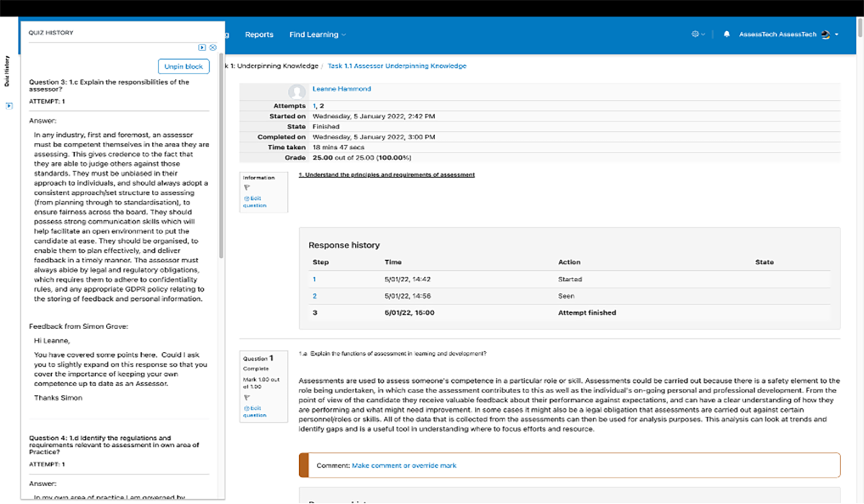Expand the user account menu caret
This screenshot has height=504, width=864.
pyautogui.click(x=837, y=35)
